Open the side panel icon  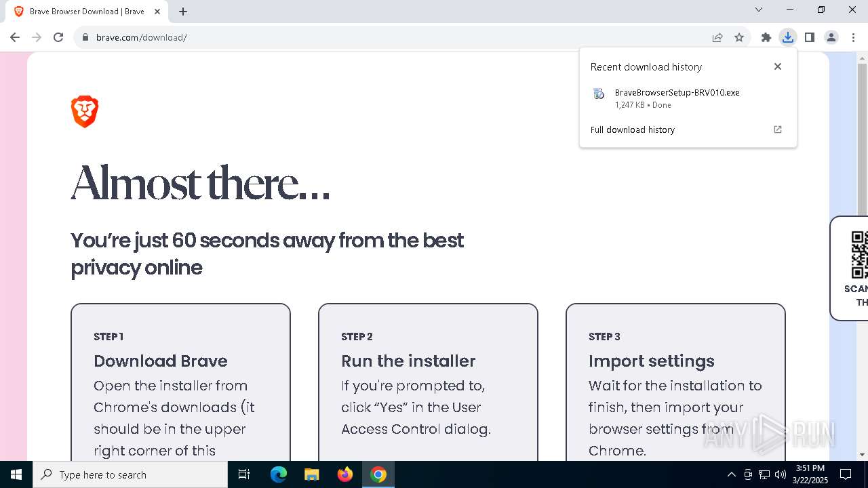click(x=810, y=37)
